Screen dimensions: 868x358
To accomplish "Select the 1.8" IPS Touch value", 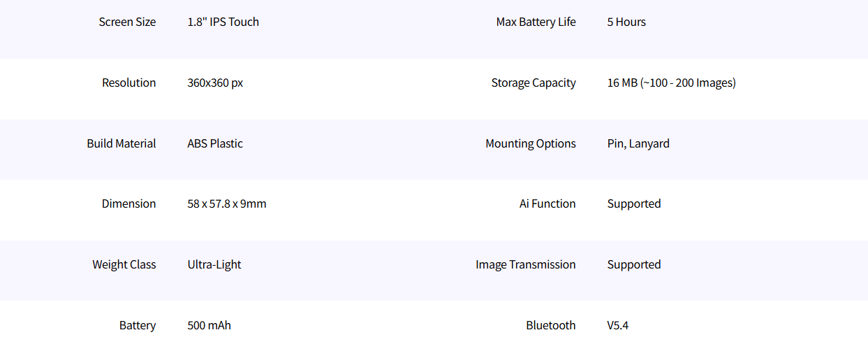I will (x=223, y=22).
